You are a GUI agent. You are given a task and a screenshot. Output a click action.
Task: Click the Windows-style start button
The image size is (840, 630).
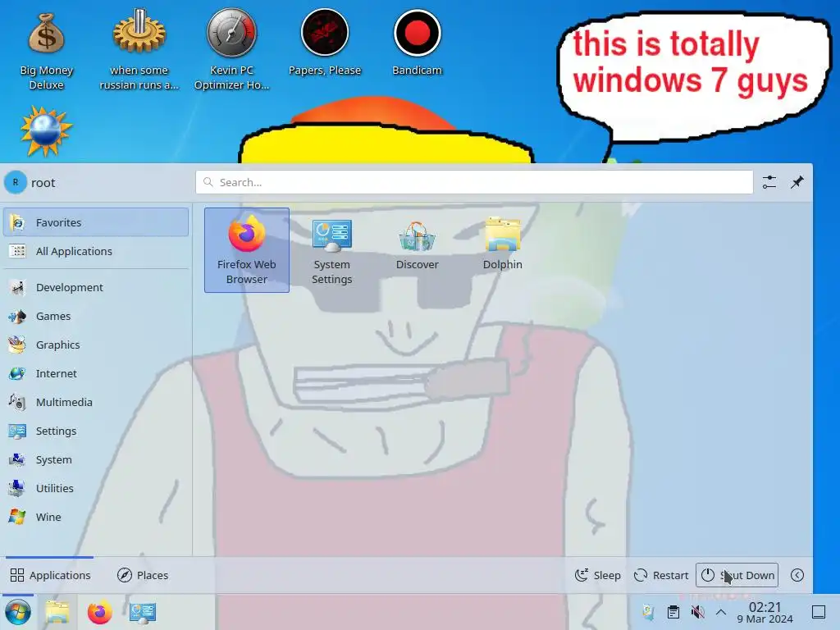(x=17, y=612)
